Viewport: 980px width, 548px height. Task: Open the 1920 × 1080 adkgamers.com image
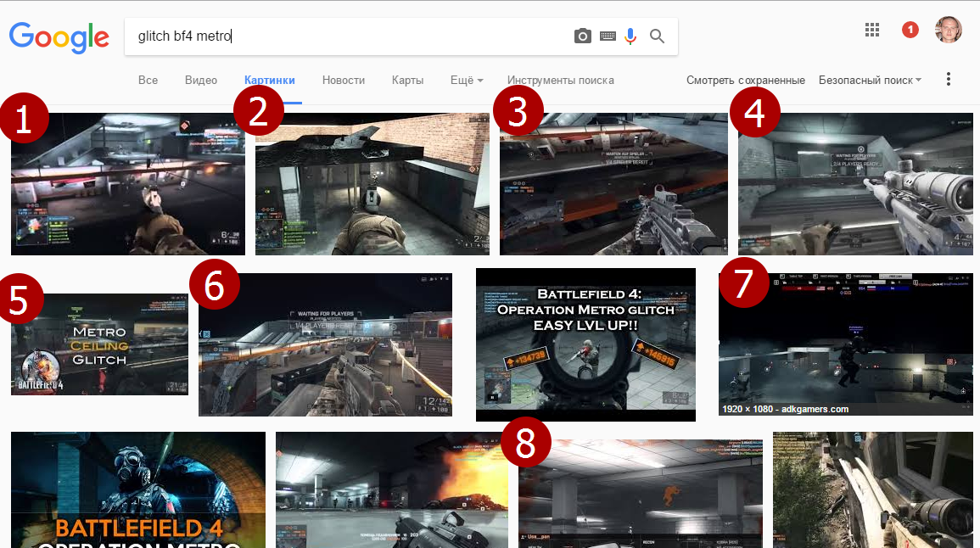click(x=846, y=344)
